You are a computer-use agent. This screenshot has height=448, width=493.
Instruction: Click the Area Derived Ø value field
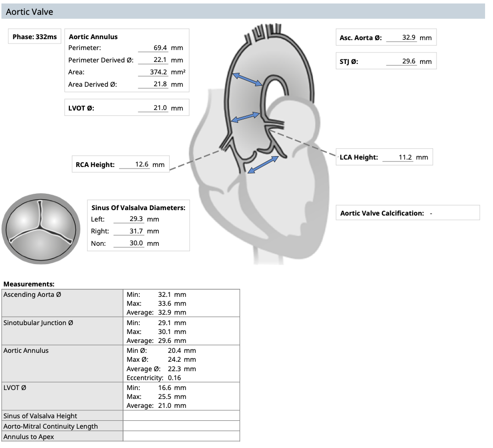click(x=154, y=84)
